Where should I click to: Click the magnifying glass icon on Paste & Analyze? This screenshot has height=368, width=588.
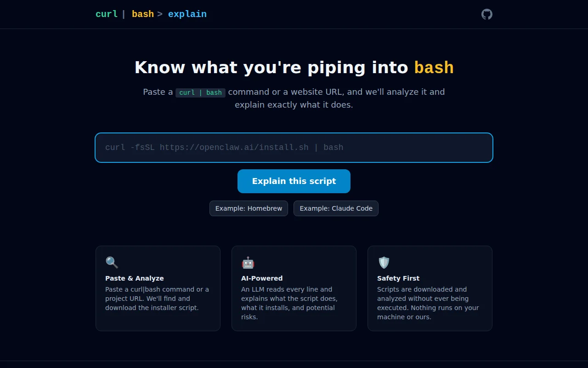(112, 263)
